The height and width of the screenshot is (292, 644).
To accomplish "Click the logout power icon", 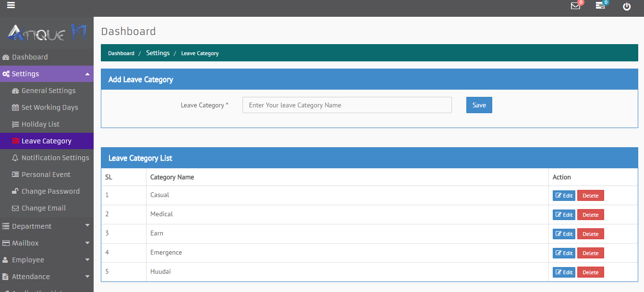I will click(626, 7).
